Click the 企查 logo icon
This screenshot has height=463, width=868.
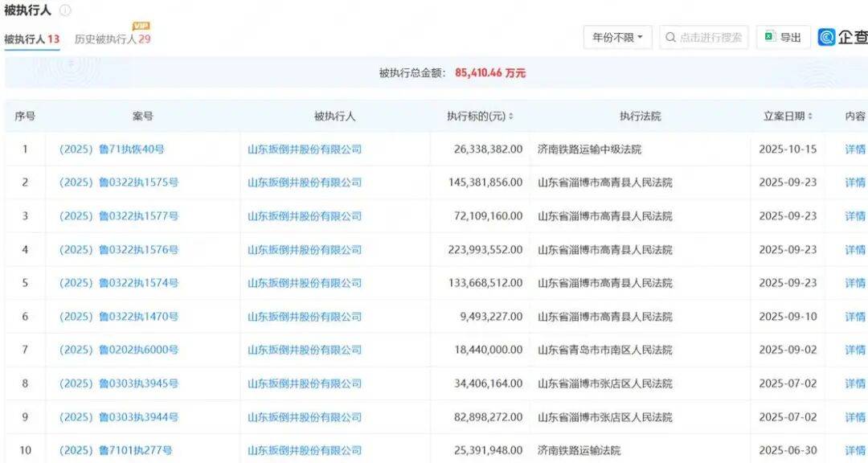point(826,37)
